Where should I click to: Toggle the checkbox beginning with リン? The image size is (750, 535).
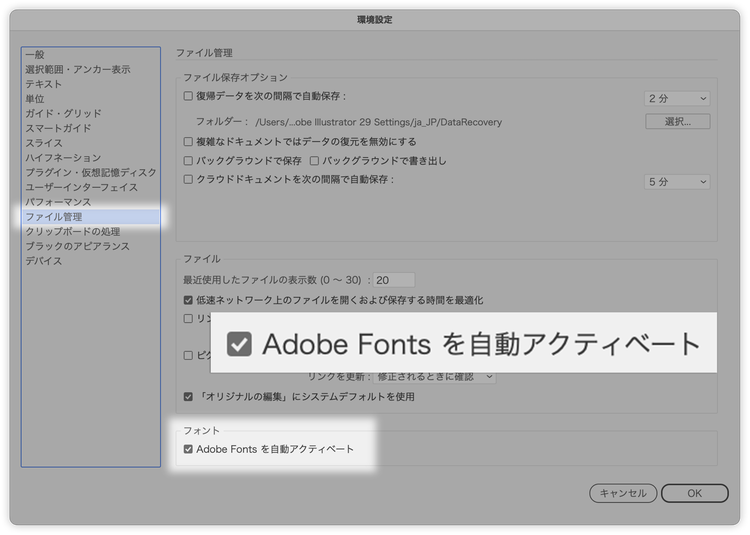188,318
